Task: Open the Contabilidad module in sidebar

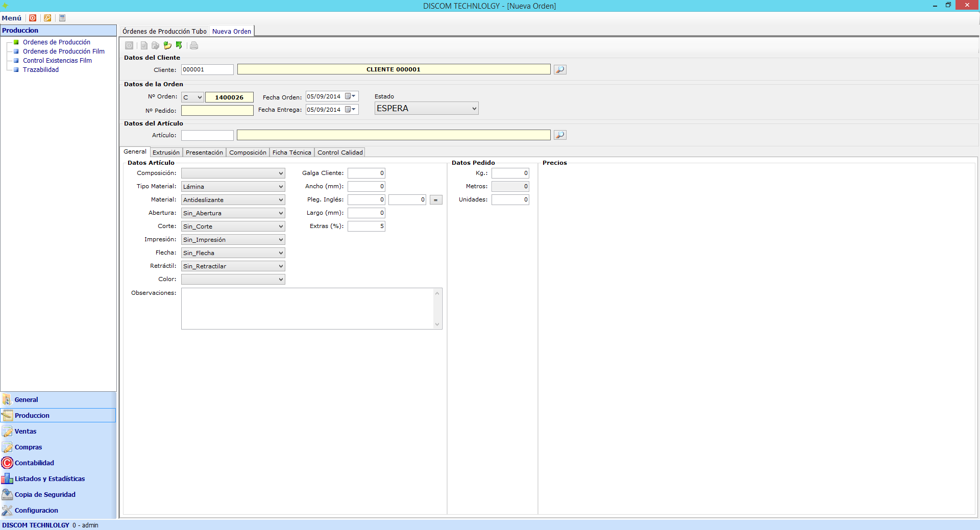Action: (x=34, y=463)
